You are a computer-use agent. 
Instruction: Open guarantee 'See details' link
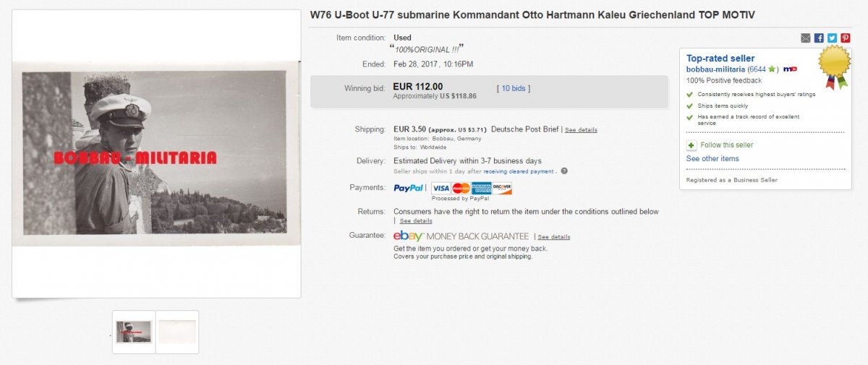coord(553,237)
